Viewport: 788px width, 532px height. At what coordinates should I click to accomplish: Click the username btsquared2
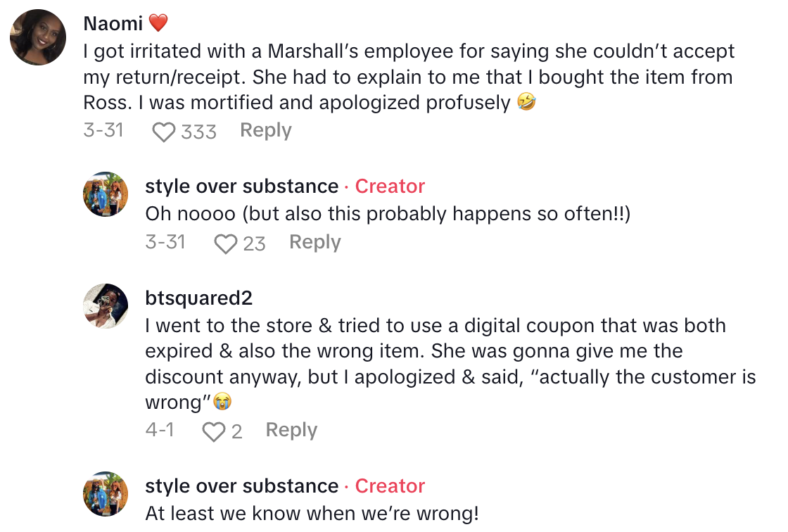coord(199,298)
